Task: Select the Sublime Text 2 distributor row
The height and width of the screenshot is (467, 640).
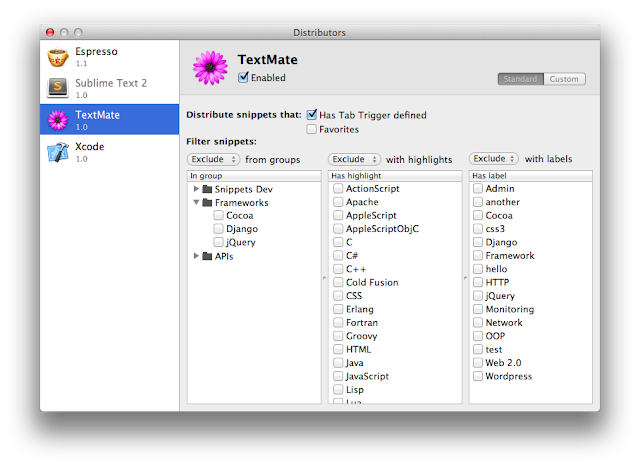Action: pyautogui.click(x=109, y=88)
